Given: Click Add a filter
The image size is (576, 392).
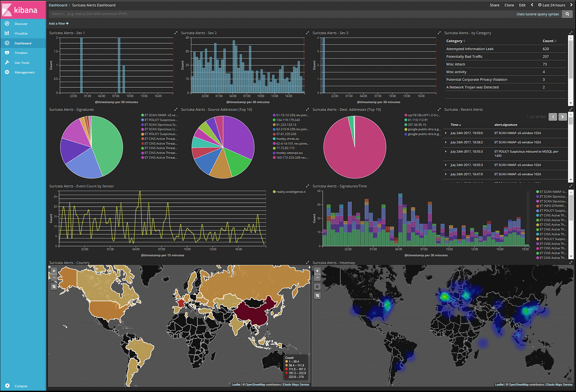Looking at the screenshot, I should click(59, 23).
